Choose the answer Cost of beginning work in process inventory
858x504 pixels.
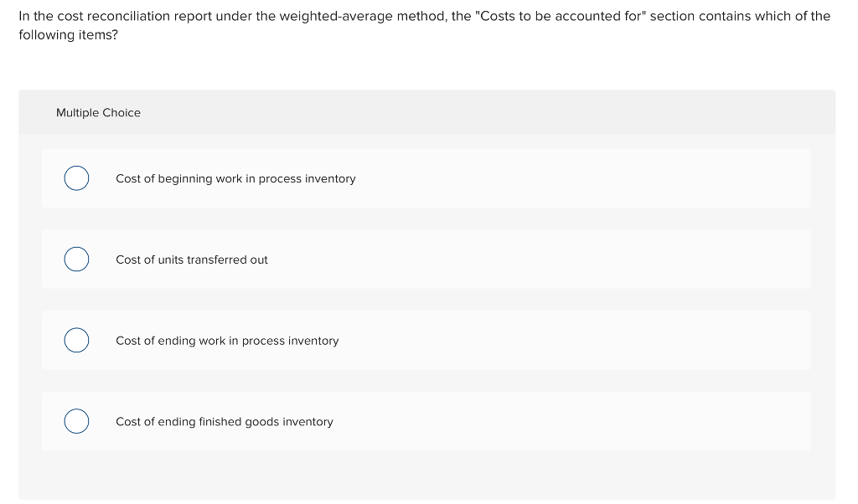tap(235, 178)
